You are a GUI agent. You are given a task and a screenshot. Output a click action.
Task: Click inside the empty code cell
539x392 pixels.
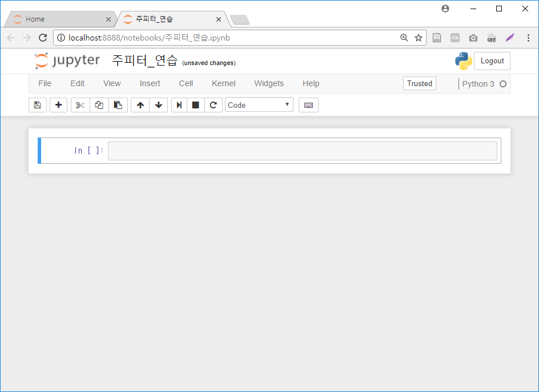point(303,151)
